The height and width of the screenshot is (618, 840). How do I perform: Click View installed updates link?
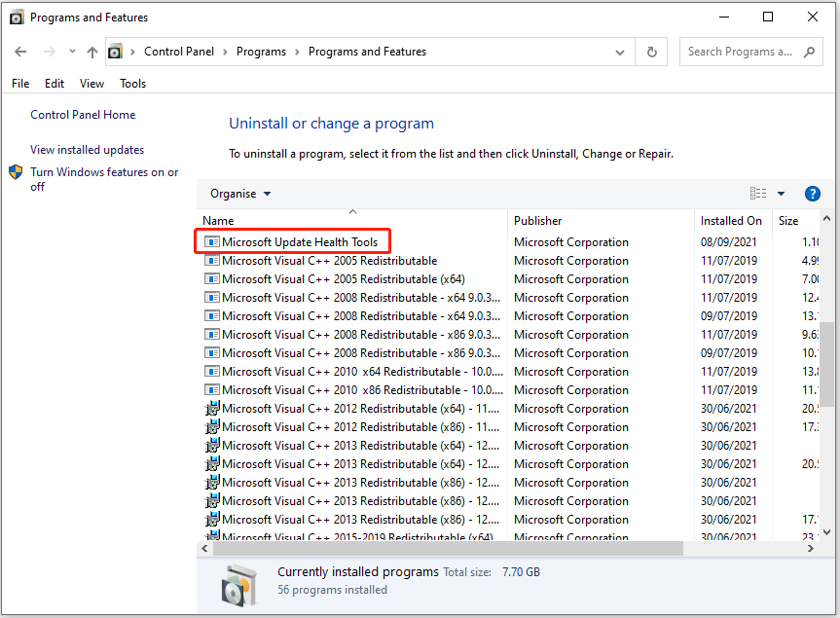[x=87, y=150]
